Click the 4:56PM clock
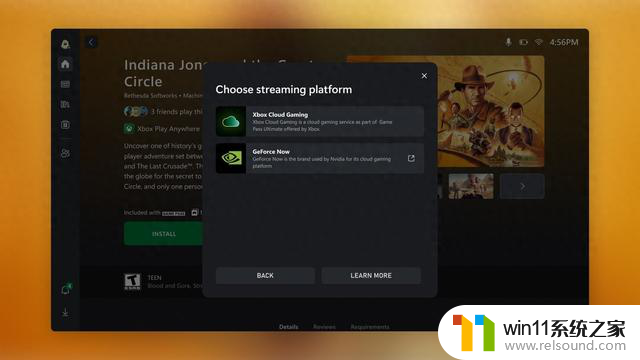The height and width of the screenshot is (360, 640). click(x=564, y=42)
